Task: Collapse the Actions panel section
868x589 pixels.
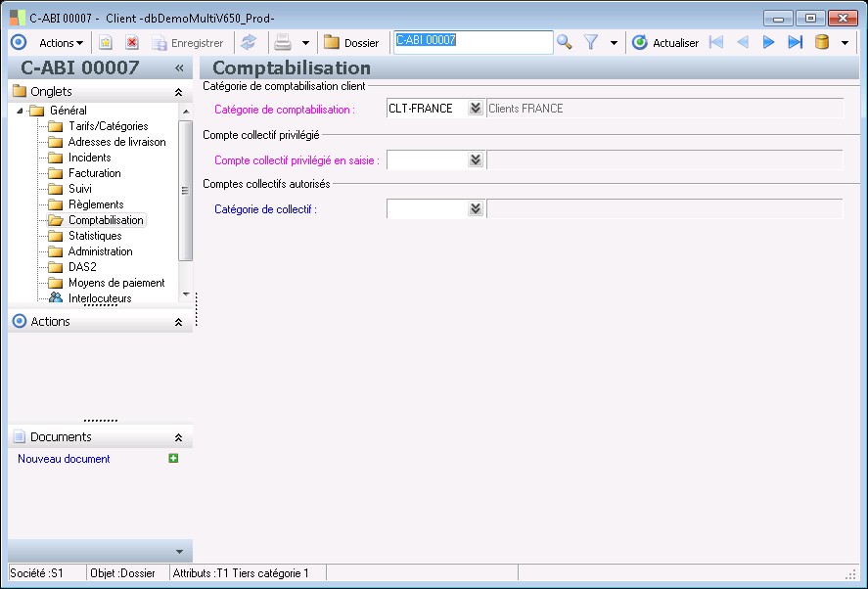Action: click(x=178, y=322)
